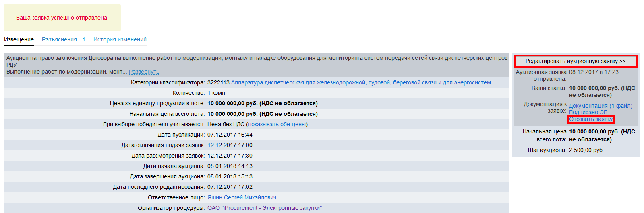Withdraw bid via Отозвать заявку
The image size is (644, 213).
click(591, 119)
